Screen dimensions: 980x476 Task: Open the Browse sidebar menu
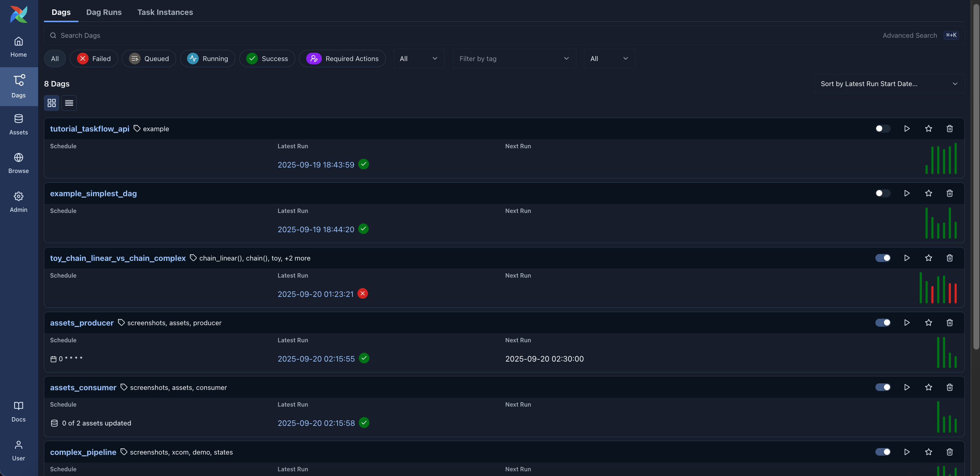click(x=18, y=163)
